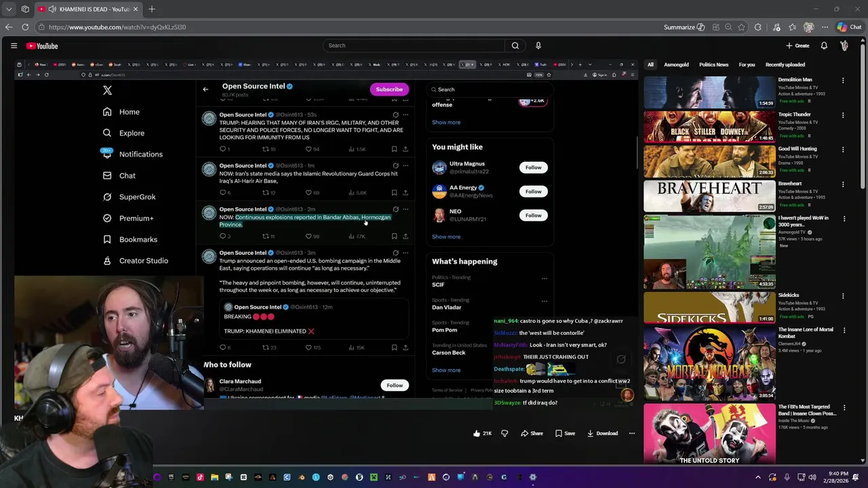The height and width of the screenshot is (488, 868).
Task: Open the browser workspaces icon
Action: point(25,9)
